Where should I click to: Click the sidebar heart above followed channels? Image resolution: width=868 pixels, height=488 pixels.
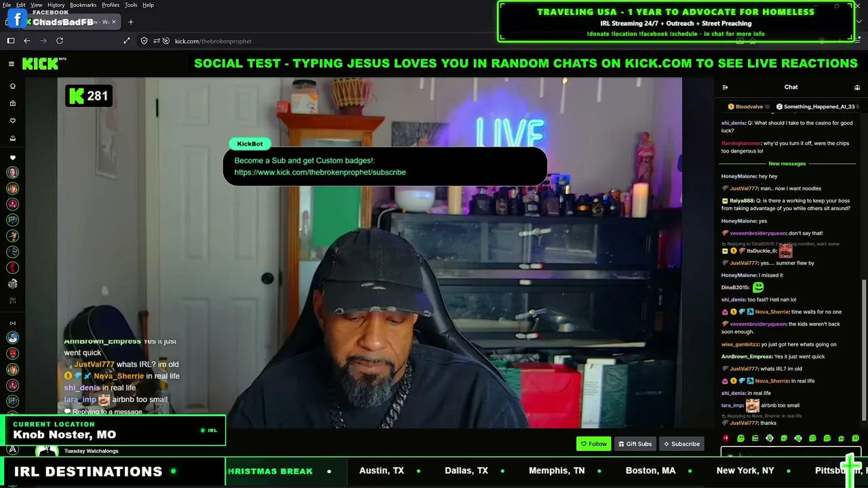[x=12, y=158]
